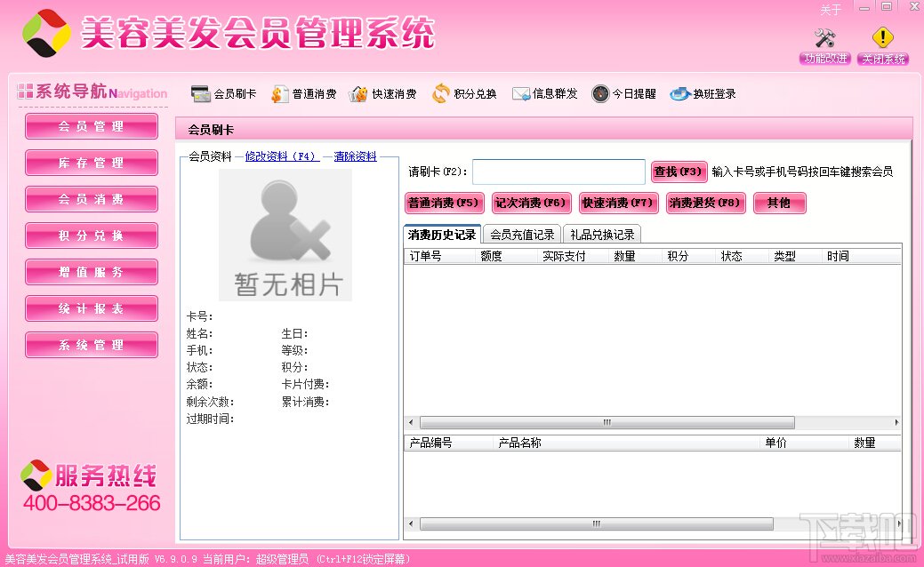Sort by the 单价 column header
Image resolution: width=924 pixels, height=567 pixels.
(804, 443)
